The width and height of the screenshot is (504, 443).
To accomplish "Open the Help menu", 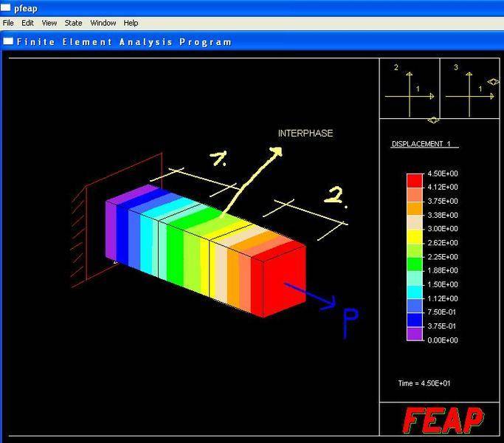I will point(131,23).
